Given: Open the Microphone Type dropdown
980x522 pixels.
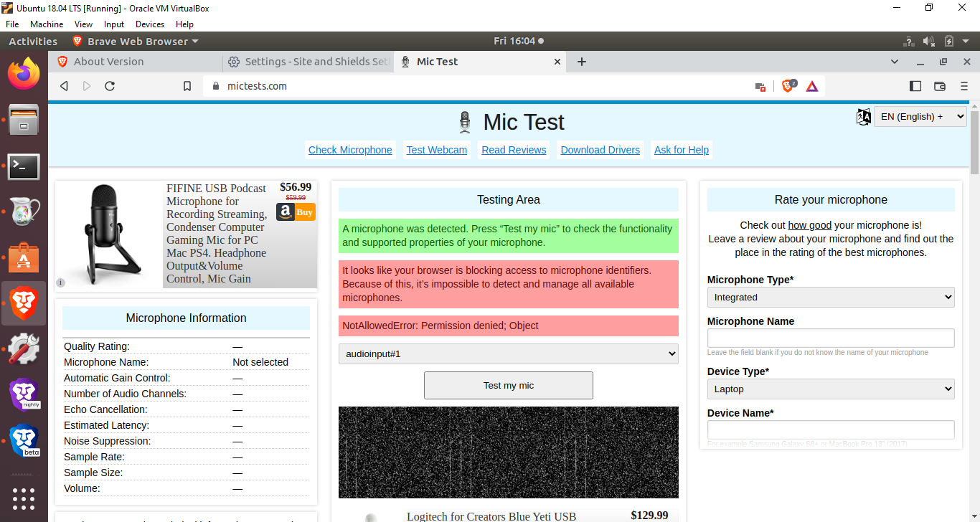Looking at the screenshot, I should (x=831, y=297).
